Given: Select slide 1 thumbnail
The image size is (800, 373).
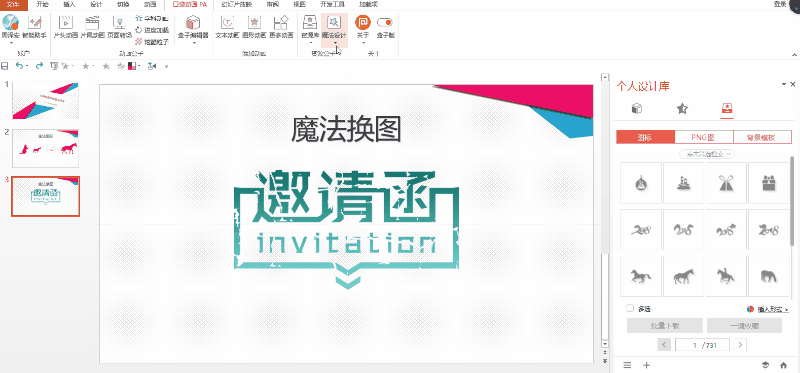Looking at the screenshot, I should click(x=45, y=101).
